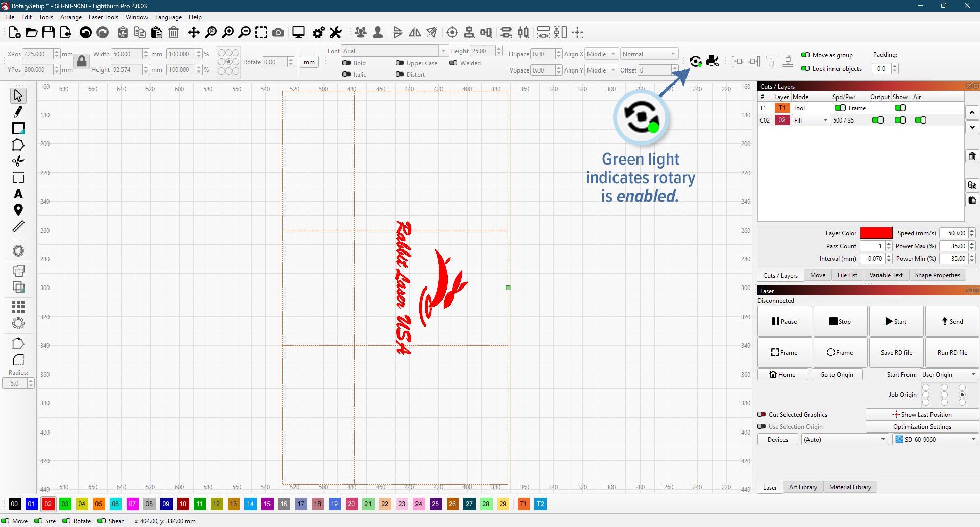Open the Start From dropdown
980x527 pixels.
[x=949, y=374]
